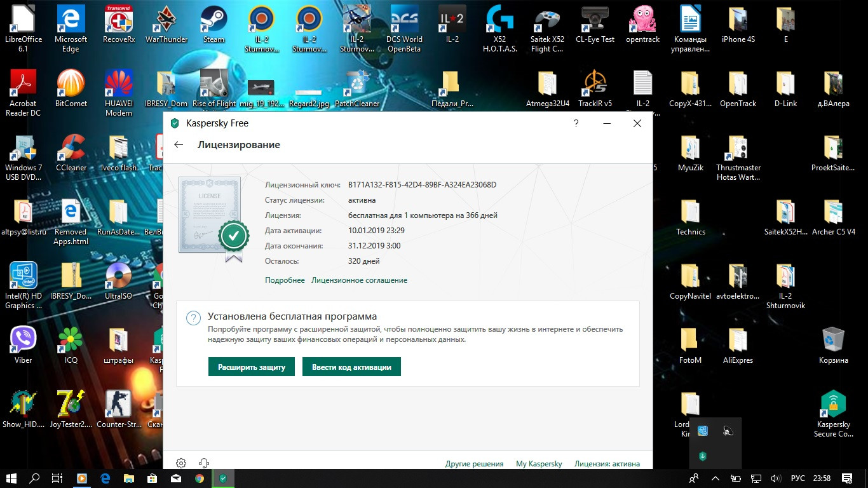Collapse the hidden tray icons chevron

click(715, 478)
